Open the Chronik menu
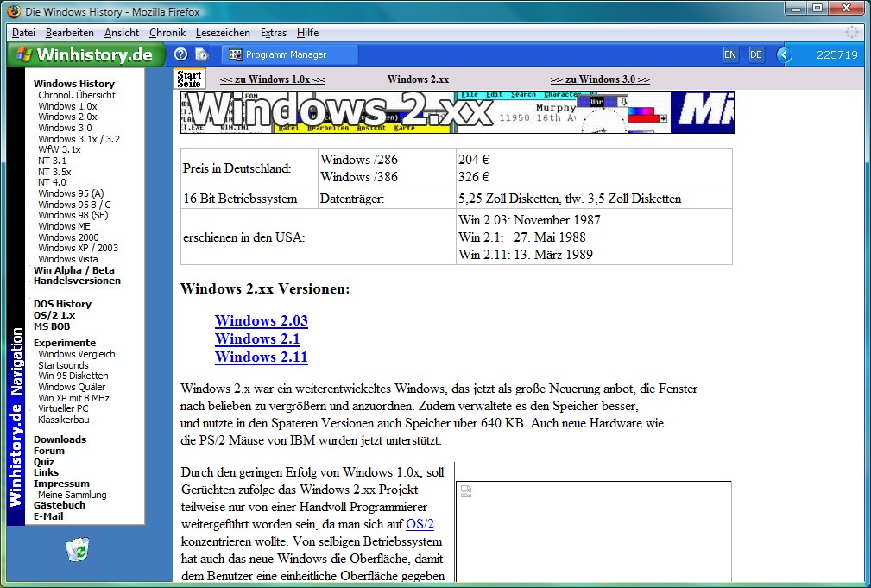Image resolution: width=871 pixels, height=588 pixels. click(x=167, y=33)
